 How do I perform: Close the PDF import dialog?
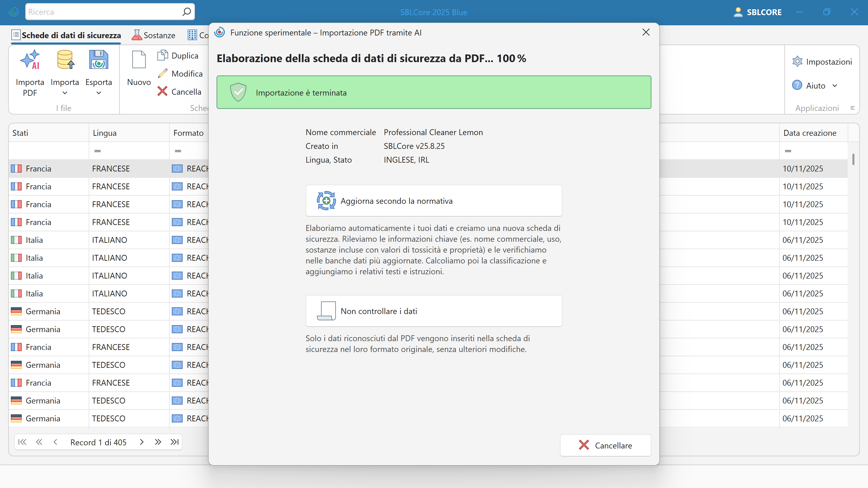pyautogui.click(x=646, y=32)
